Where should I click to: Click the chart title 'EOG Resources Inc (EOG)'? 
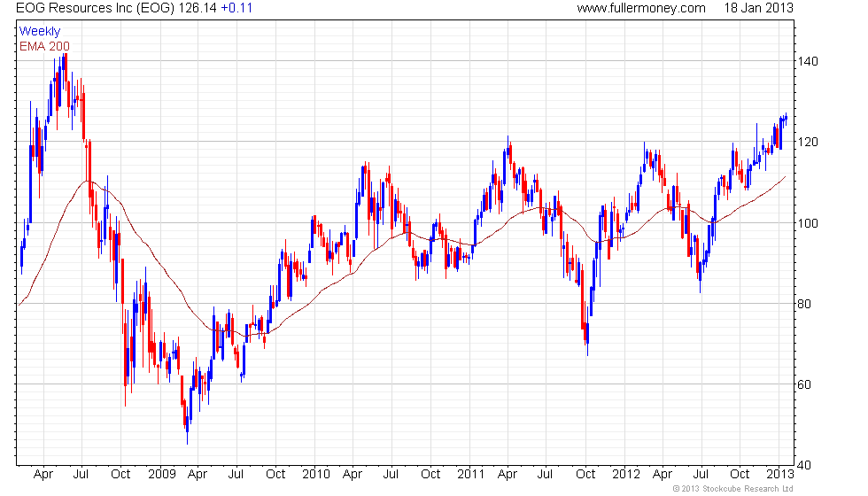(x=96, y=8)
